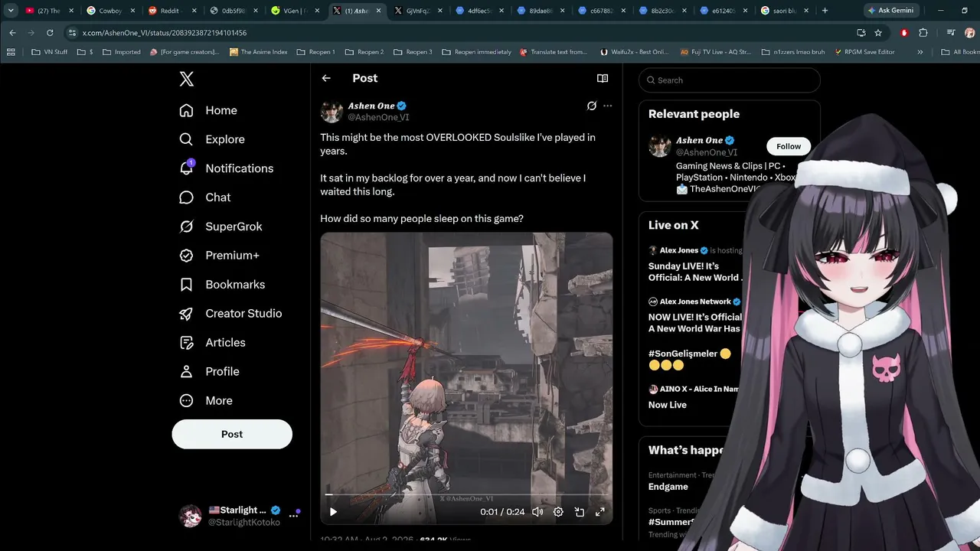Play the video in the post
The height and width of the screenshot is (551, 980).
(333, 512)
